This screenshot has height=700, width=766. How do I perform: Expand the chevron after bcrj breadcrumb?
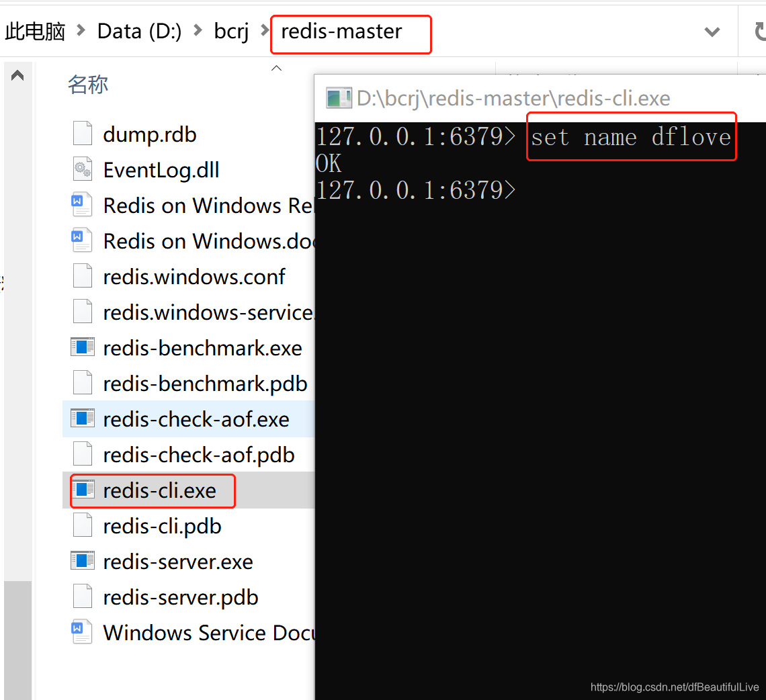(264, 31)
